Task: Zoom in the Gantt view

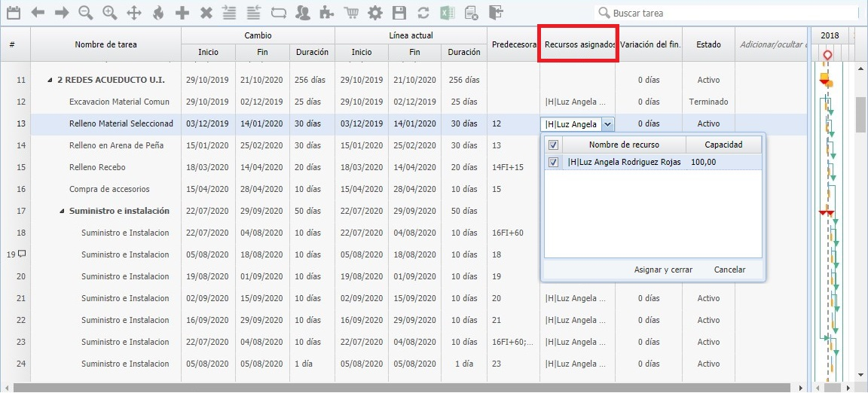Action: [x=109, y=13]
